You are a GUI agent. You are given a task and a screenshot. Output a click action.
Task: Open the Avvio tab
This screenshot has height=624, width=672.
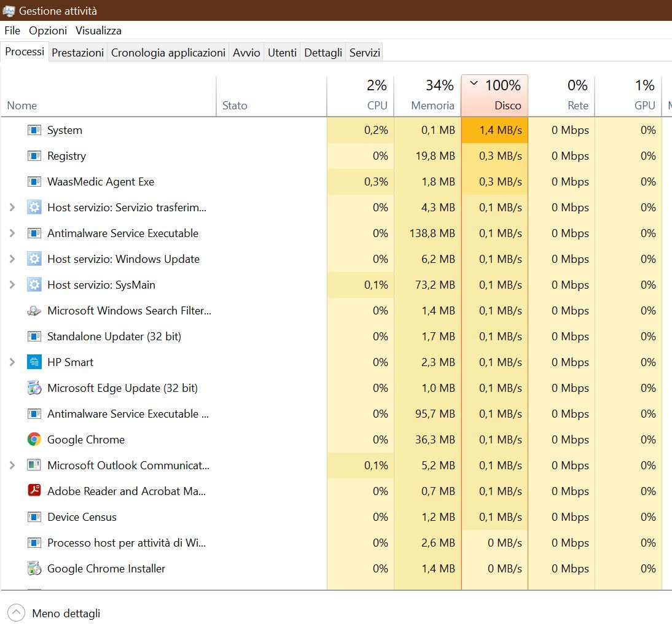tap(246, 53)
